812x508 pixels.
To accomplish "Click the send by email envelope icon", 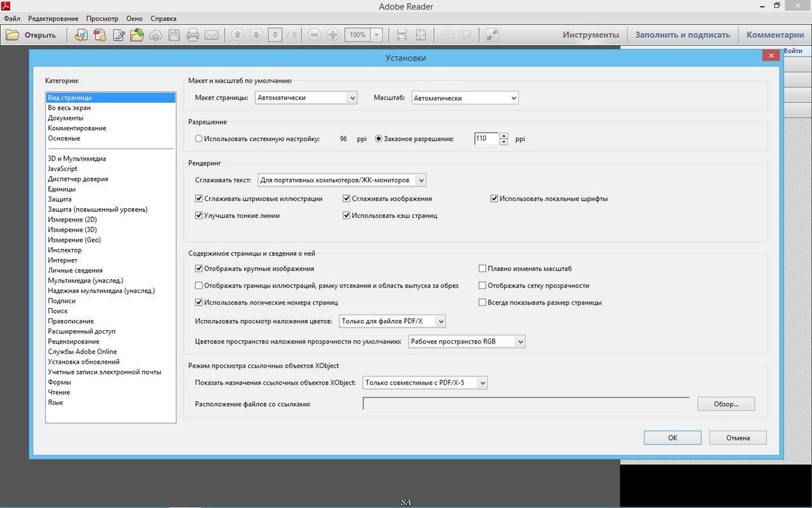I will (211, 35).
